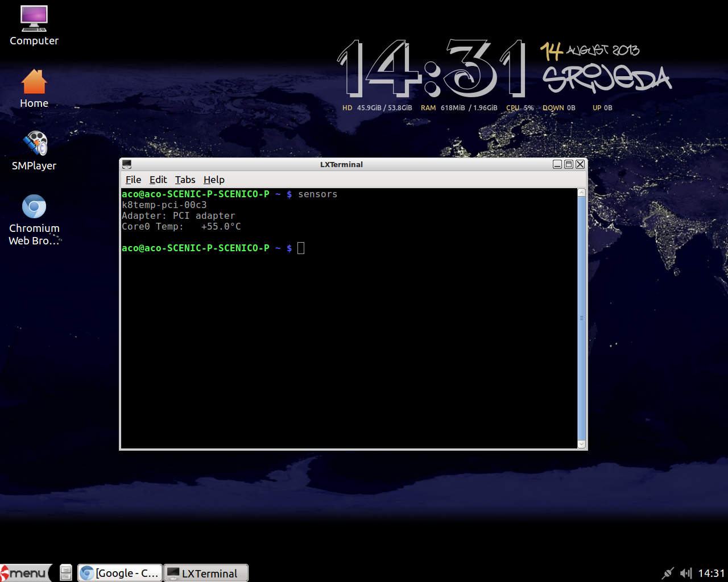Viewport: 728px width, 582px height.
Task: Maximize the LXTerminal window
Action: coord(569,164)
